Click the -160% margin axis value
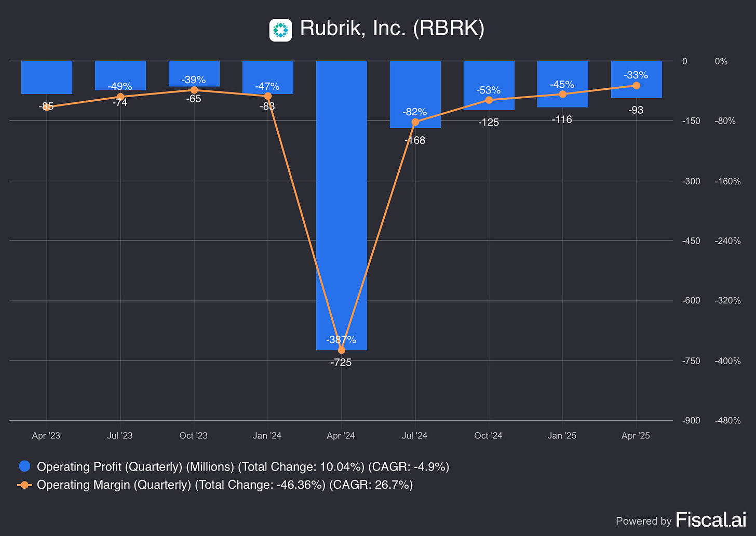The image size is (756, 536). [x=728, y=181]
